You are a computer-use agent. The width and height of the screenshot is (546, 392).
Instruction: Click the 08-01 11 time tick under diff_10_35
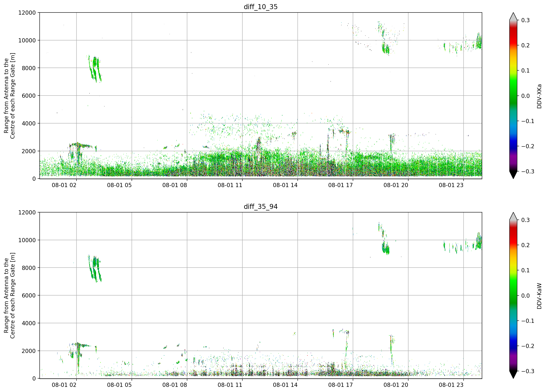click(x=230, y=185)
